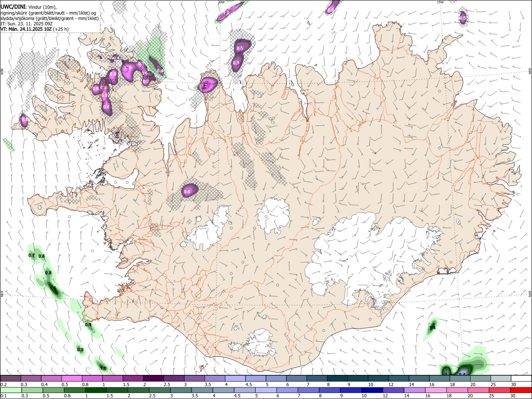Click the '1.4' rain value off southeast coast

[432, 328]
